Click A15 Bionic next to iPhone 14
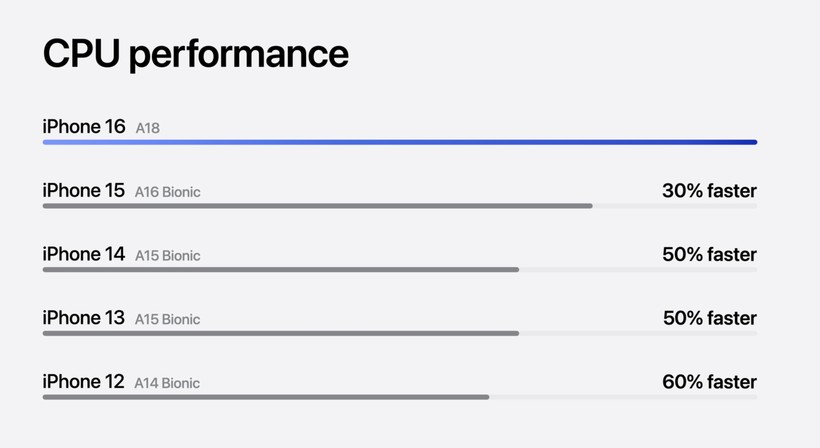Viewport: 820px width, 448px height. point(167,256)
